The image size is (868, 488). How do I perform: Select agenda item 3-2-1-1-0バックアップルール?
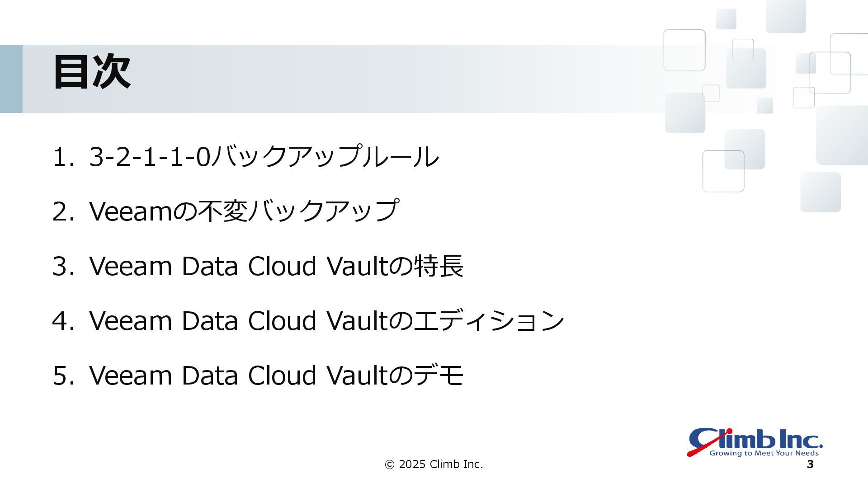pyautogui.click(x=264, y=156)
